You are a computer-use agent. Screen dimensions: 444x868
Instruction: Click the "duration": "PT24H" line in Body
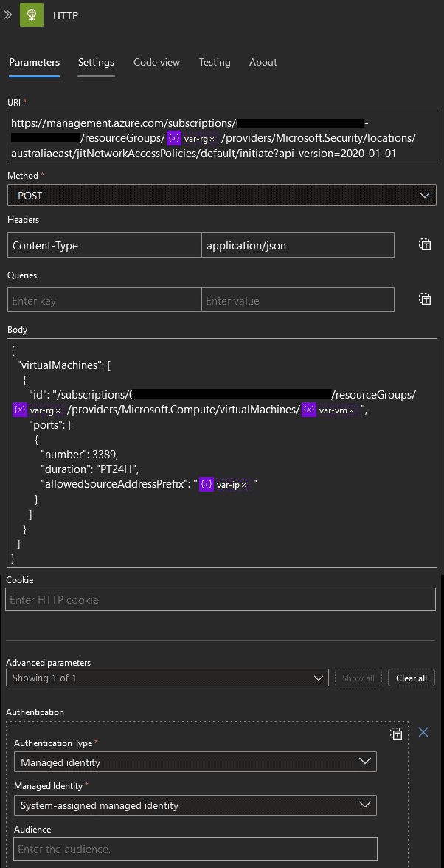pos(89,469)
